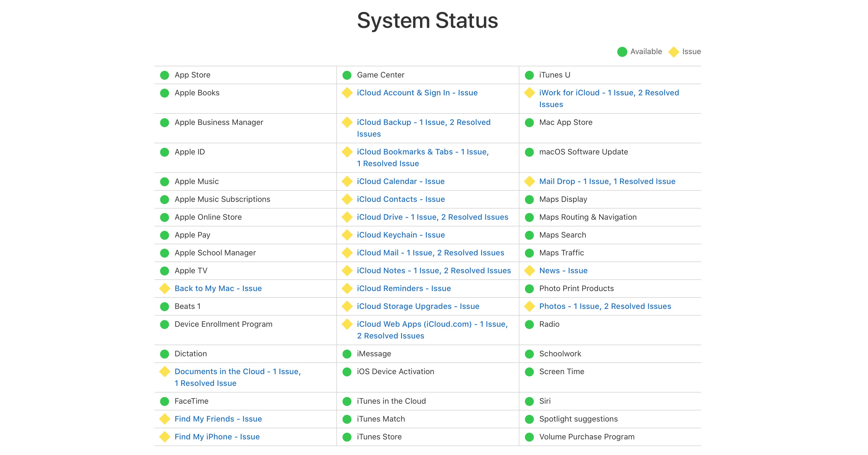Click the yellow diamond beside iCloud Calendar
The width and height of the screenshot is (868, 455).
point(347,181)
